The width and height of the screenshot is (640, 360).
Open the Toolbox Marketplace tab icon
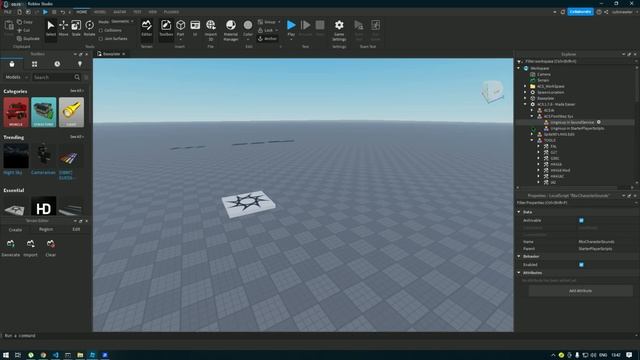(12, 64)
